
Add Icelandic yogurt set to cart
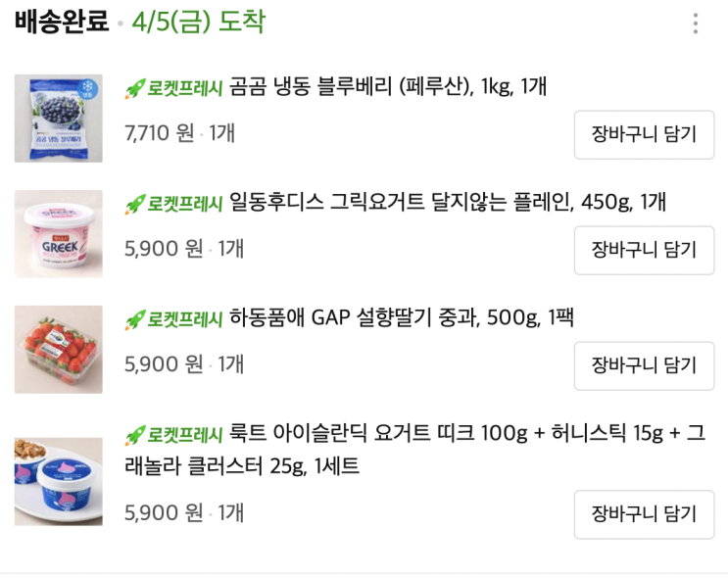click(644, 514)
